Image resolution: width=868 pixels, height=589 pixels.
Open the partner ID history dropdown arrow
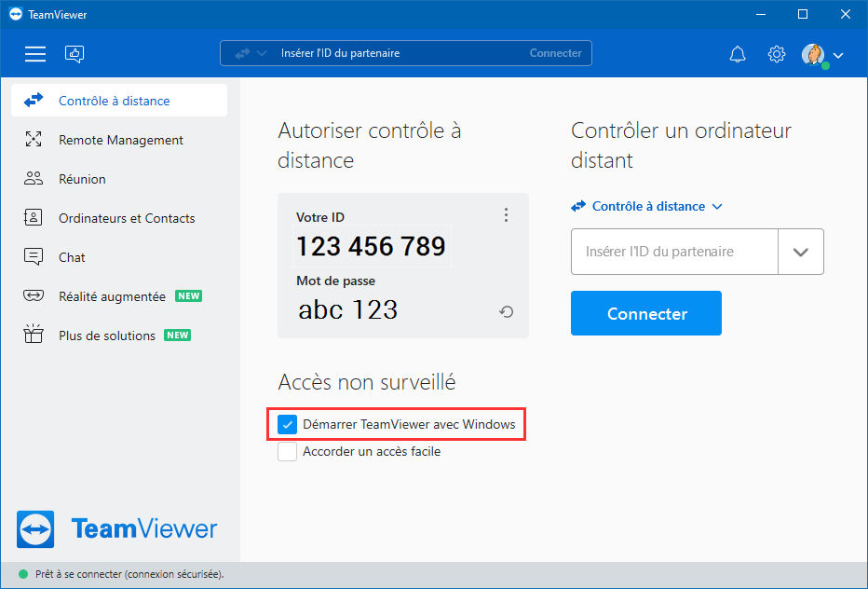(x=801, y=252)
